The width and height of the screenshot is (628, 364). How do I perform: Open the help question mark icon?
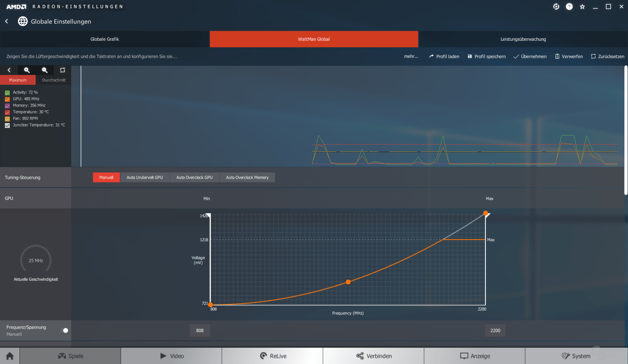pos(569,6)
